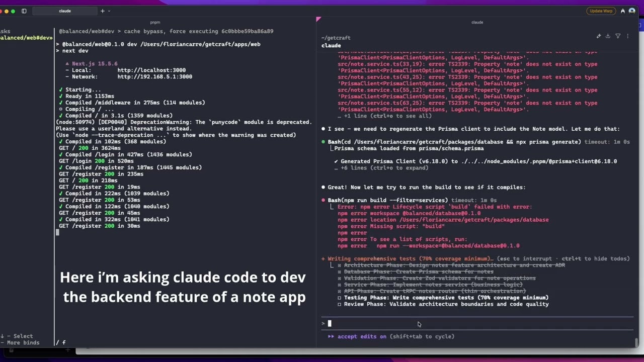This screenshot has width=644, height=362.
Task: Click the '~/getcraft' directory label
Action: 336,38
